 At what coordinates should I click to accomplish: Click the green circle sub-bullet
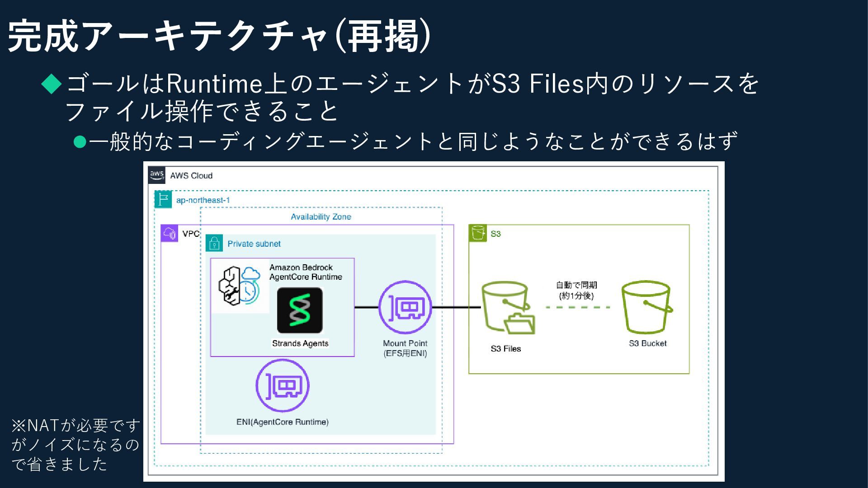[80, 142]
